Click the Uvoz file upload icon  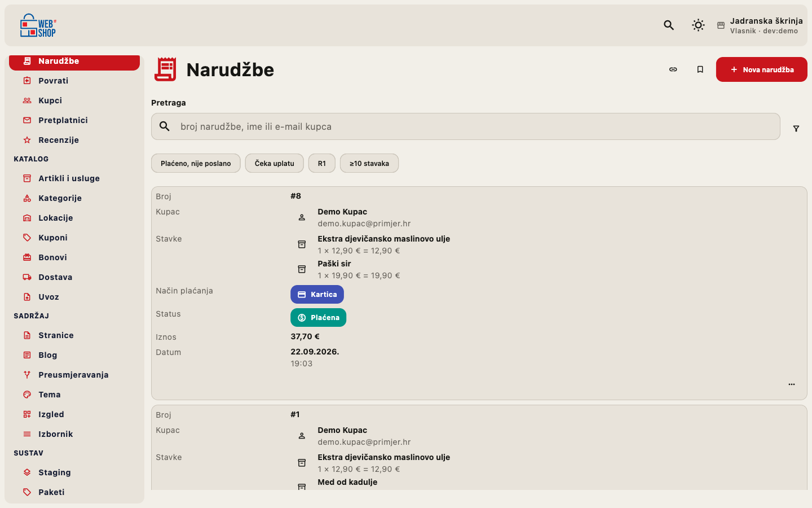[27, 297]
